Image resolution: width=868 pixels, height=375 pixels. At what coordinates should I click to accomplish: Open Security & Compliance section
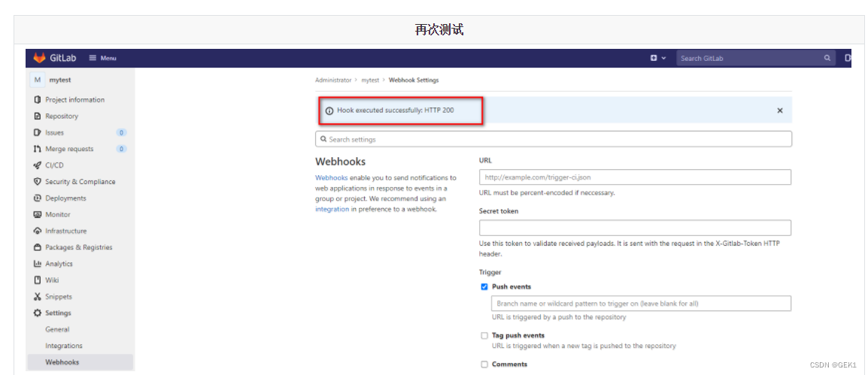[80, 181]
